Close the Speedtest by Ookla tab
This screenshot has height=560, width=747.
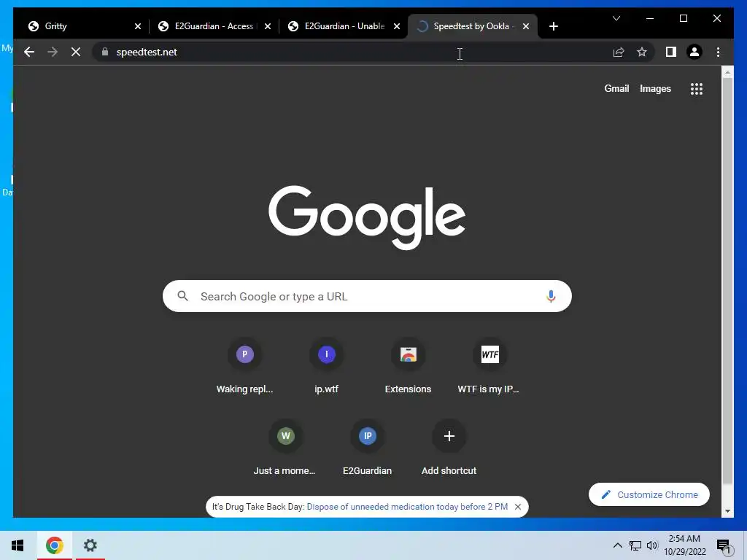click(x=525, y=26)
